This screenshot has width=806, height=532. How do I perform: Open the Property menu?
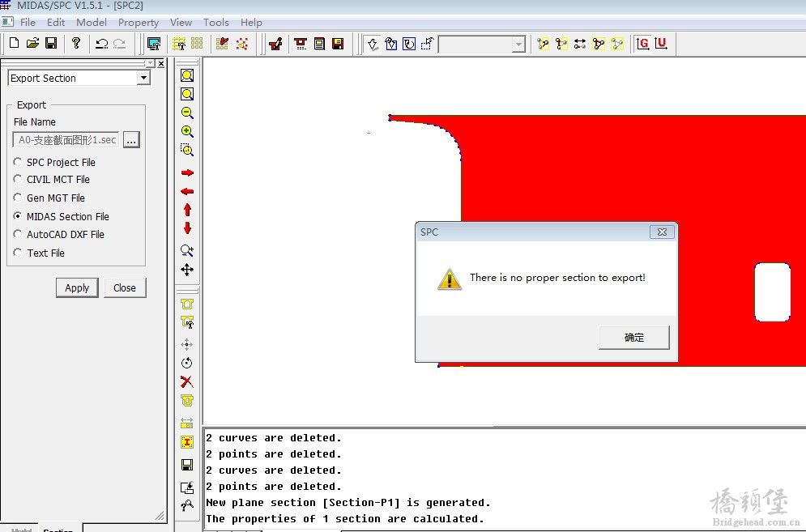tap(139, 22)
